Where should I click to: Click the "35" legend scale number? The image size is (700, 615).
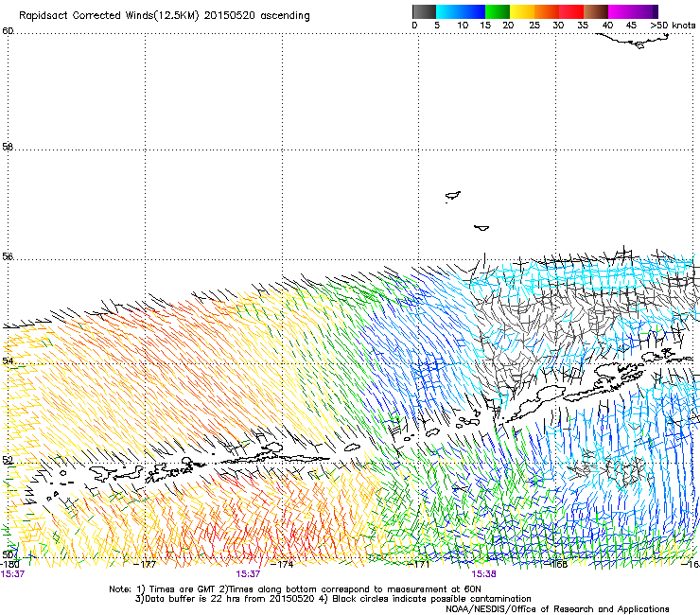[583, 26]
